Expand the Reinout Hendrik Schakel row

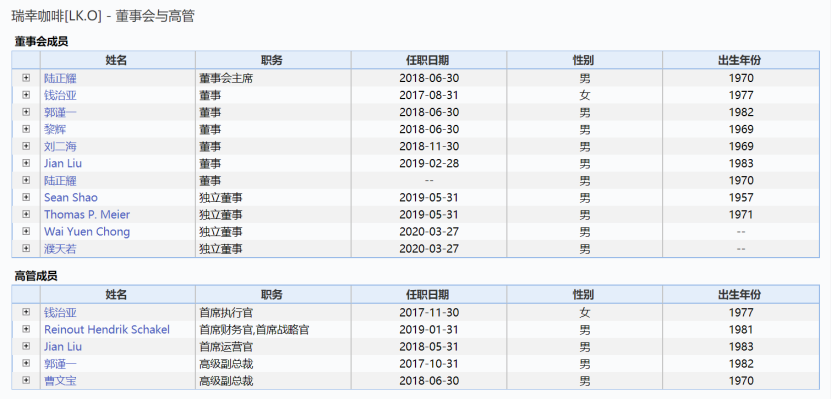click(26, 329)
